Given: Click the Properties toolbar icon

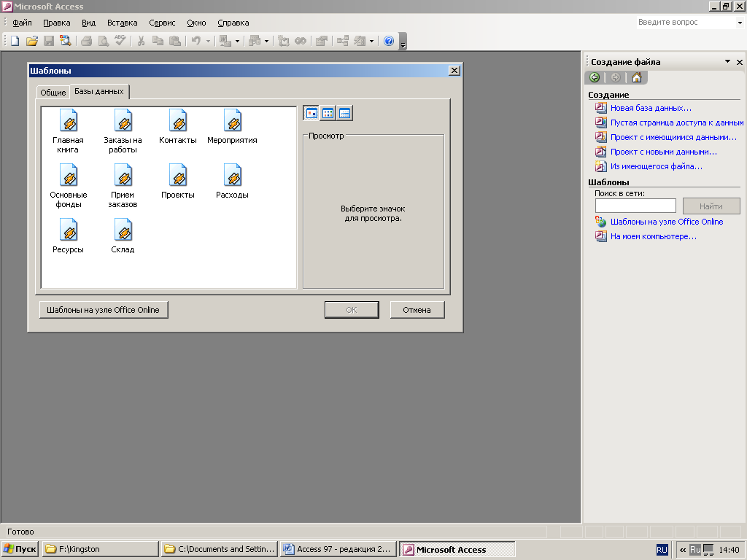Looking at the screenshot, I should 322,41.
